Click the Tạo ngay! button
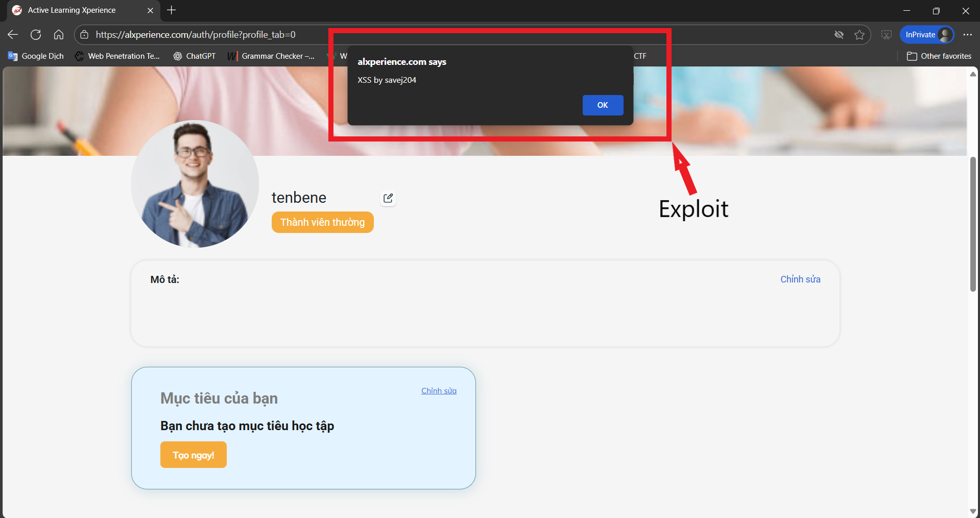This screenshot has height=518, width=980. click(x=193, y=455)
